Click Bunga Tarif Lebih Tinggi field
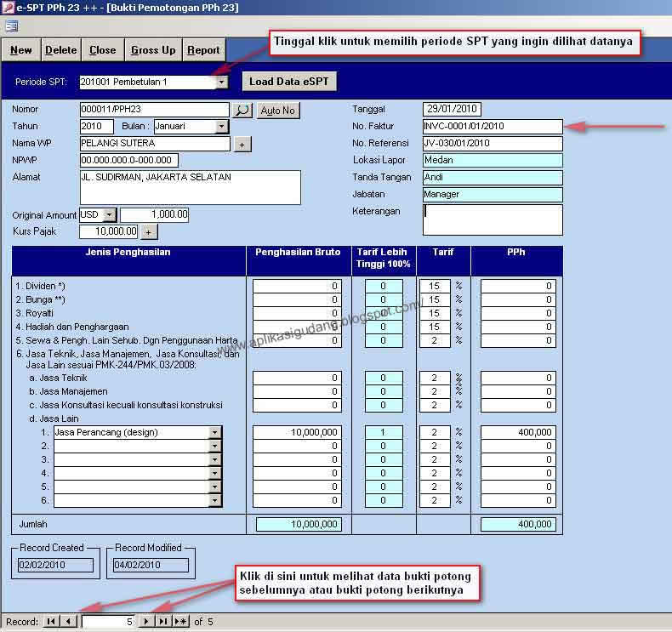Viewport: 672px width, 632px height. click(384, 299)
